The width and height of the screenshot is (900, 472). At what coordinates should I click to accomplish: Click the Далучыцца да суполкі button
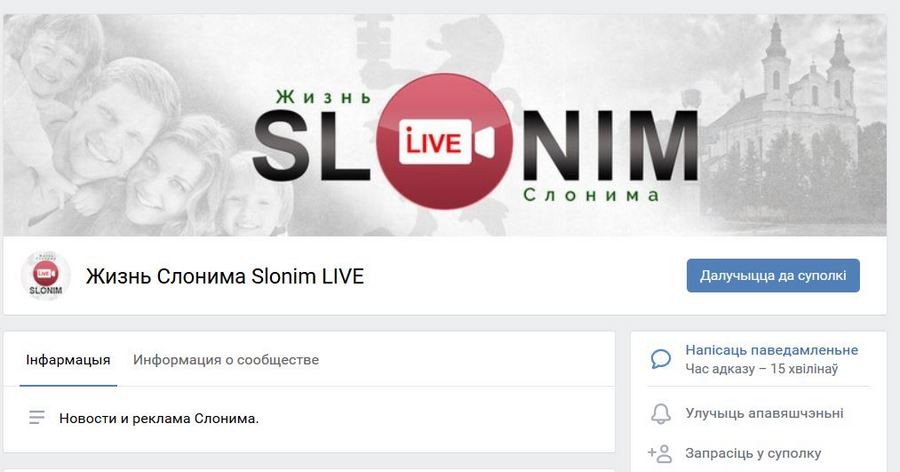click(x=773, y=276)
